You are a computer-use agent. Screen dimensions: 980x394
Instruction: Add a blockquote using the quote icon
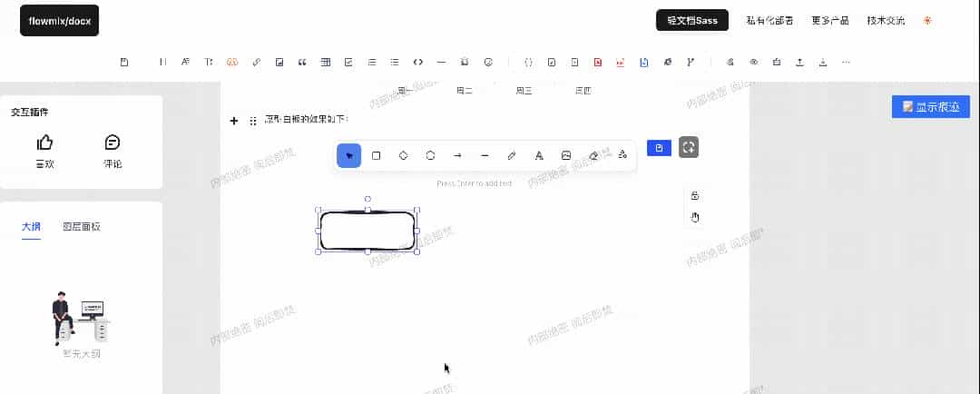[302, 62]
